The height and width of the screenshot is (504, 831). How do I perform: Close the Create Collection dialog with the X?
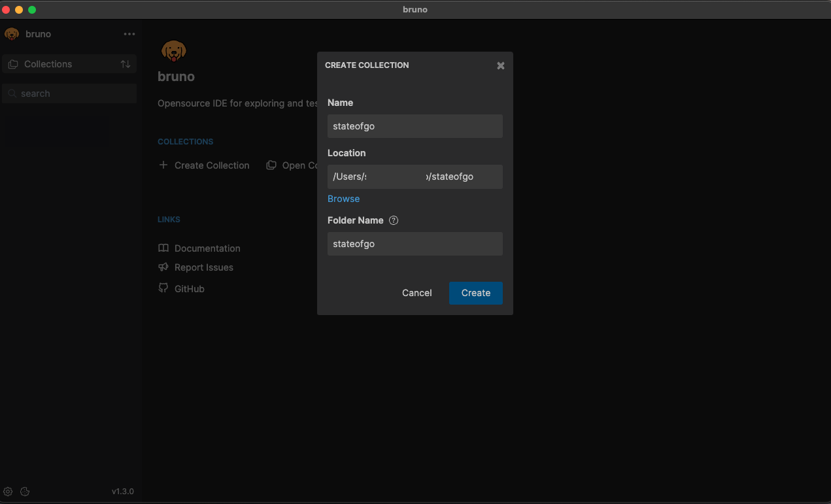coord(501,65)
